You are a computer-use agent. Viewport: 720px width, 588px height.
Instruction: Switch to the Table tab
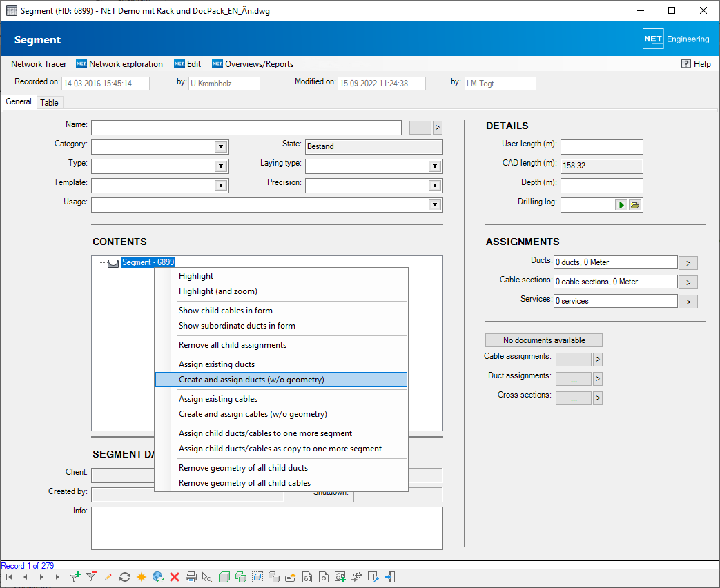click(49, 102)
